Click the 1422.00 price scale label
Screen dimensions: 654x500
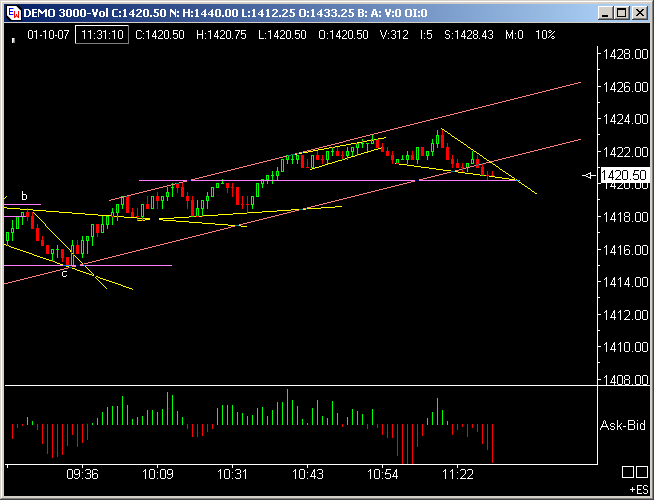click(x=626, y=152)
